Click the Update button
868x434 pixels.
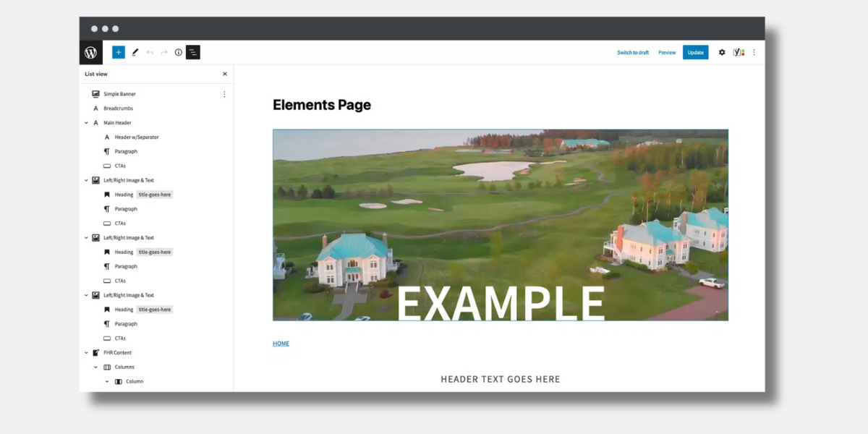[695, 52]
